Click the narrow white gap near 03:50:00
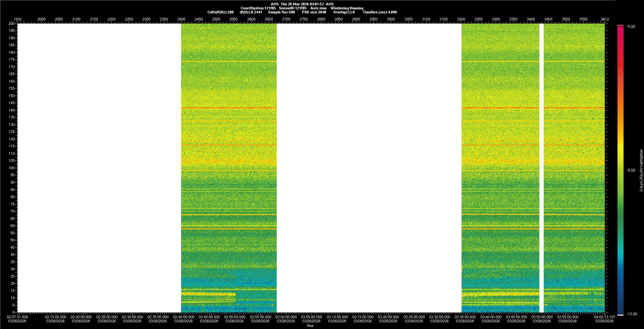The width and height of the screenshot is (644, 329). (541, 168)
